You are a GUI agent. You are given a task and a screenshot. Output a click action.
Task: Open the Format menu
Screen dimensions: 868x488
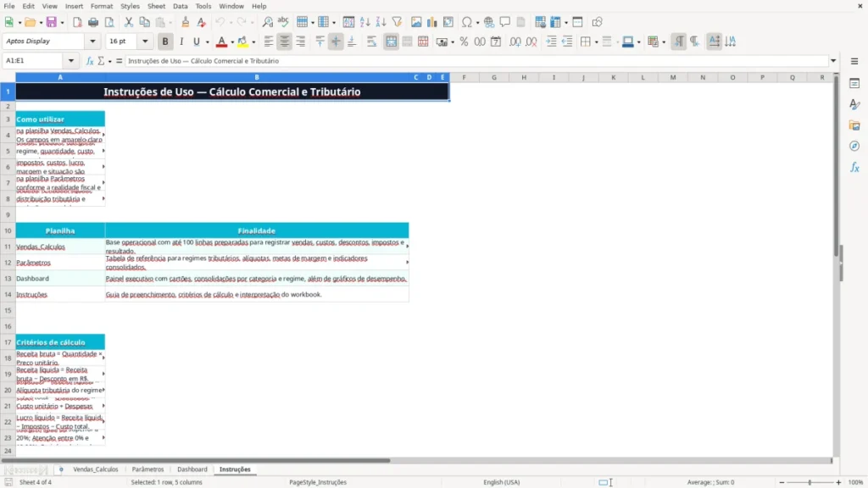coord(102,6)
